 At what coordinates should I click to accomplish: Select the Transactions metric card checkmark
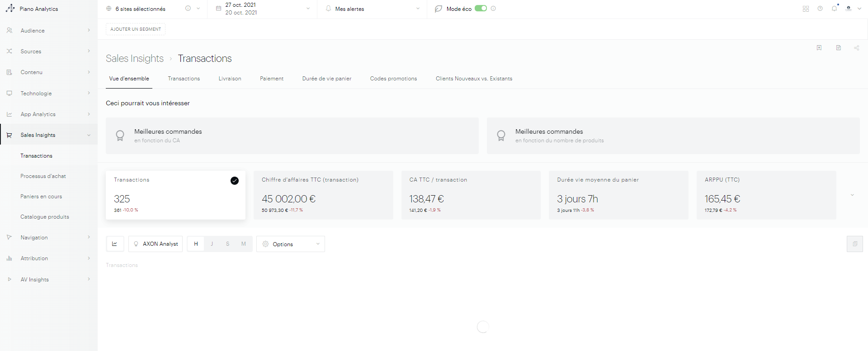(235, 181)
